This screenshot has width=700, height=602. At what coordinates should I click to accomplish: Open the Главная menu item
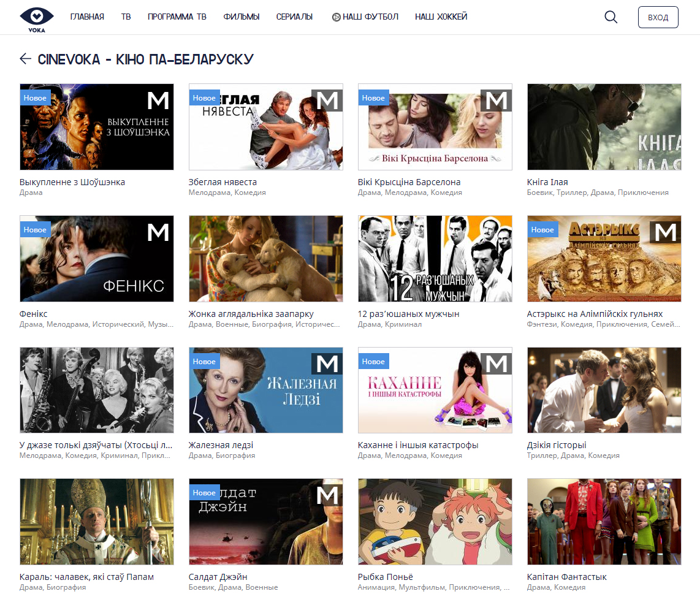pos(87,17)
